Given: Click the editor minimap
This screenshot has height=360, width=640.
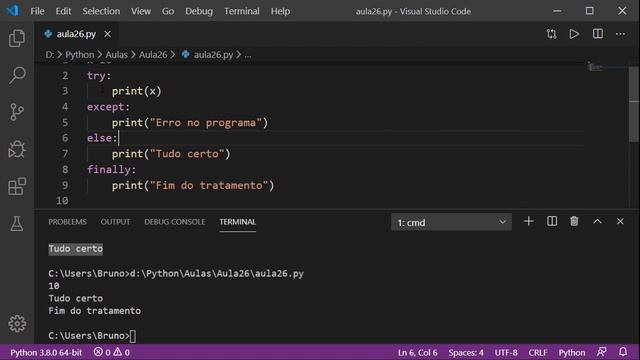Looking at the screenshot, I should point(607,66).
